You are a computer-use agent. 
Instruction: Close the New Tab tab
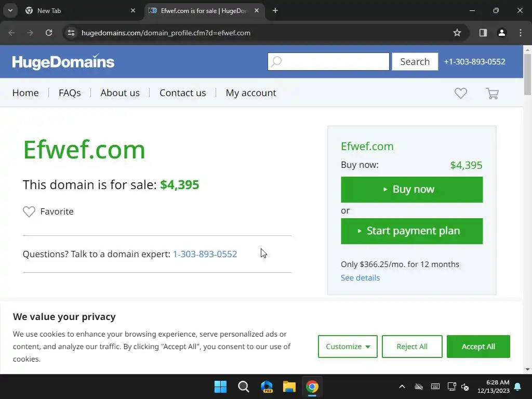pos(133,10)
